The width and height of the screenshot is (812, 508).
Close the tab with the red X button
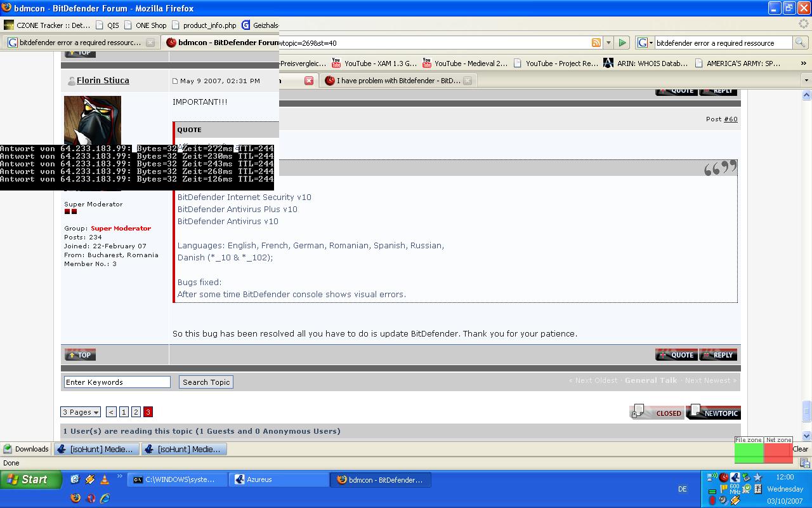point(309,81)
